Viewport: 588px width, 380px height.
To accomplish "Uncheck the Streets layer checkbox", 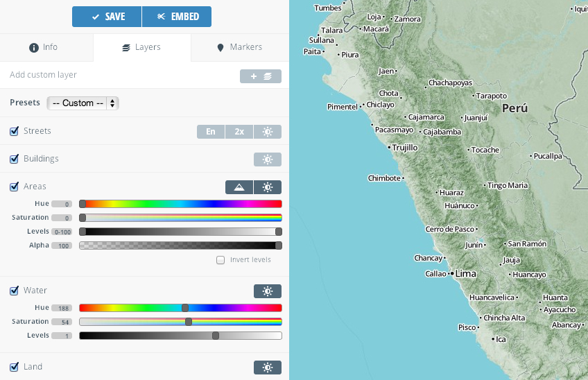I will [x=15, y=131].
